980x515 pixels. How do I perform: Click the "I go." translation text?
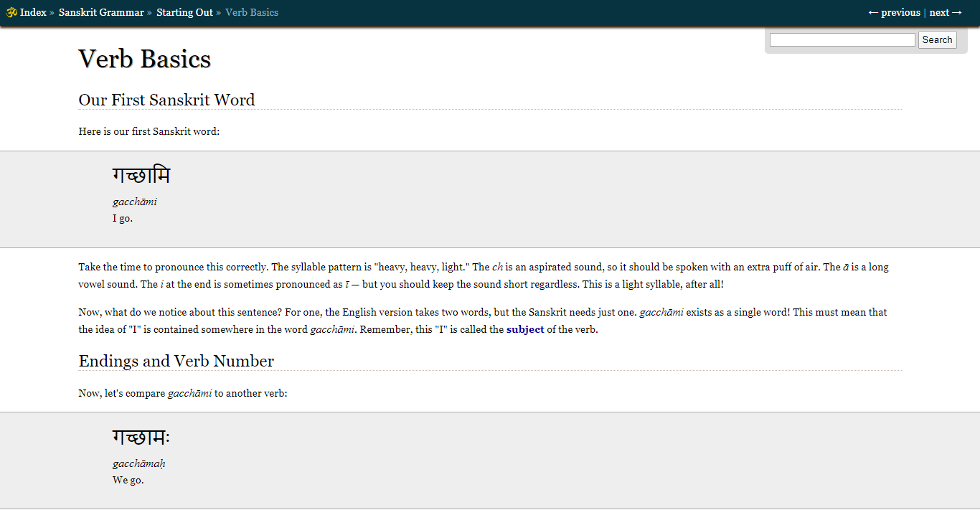pyautogui.click(x=123, y=218)
